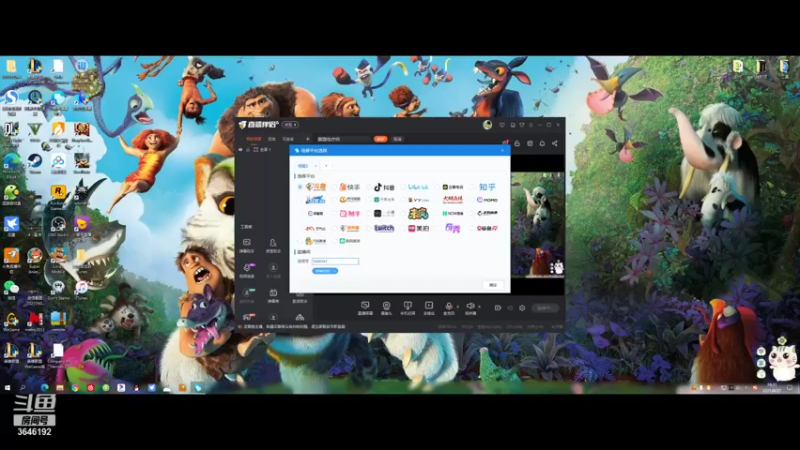Add a video playback source
Viewport: 800px width, 450px height.
pyautogui.click(x=429, y=308)
